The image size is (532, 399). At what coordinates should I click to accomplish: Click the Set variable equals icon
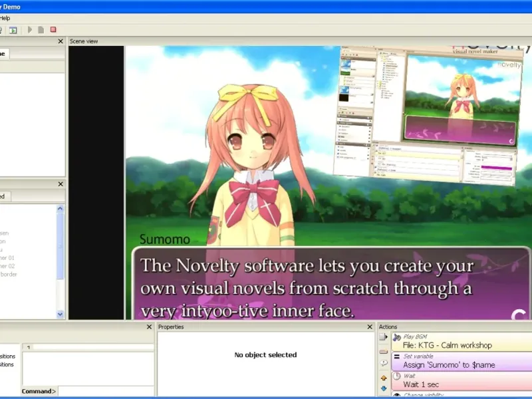pos(396,356)
